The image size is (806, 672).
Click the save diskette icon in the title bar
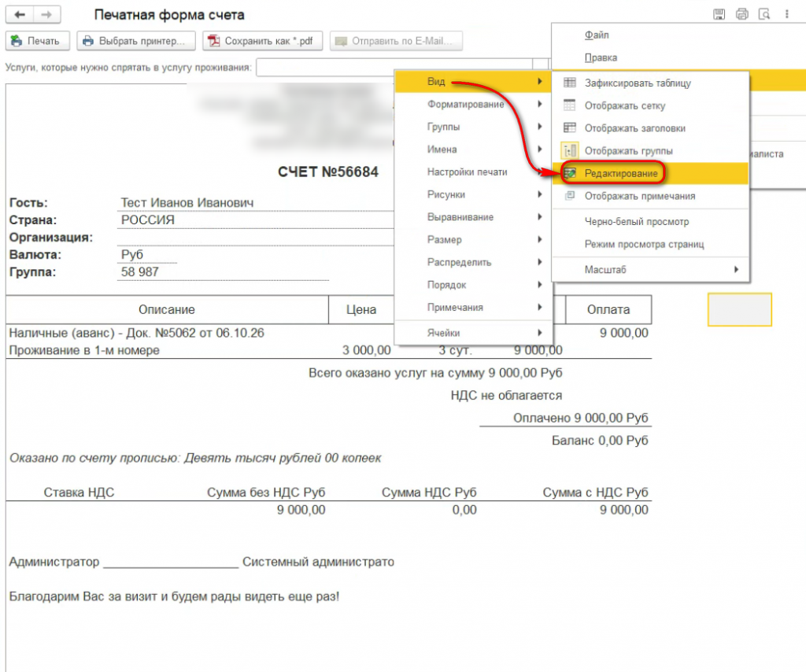coord(719,14)
